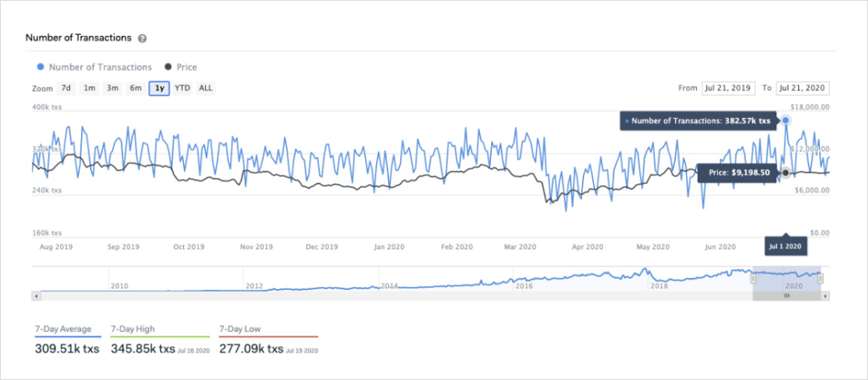
Task: Click the left scroll arrow of navigator
Action: tap(36, 296)
